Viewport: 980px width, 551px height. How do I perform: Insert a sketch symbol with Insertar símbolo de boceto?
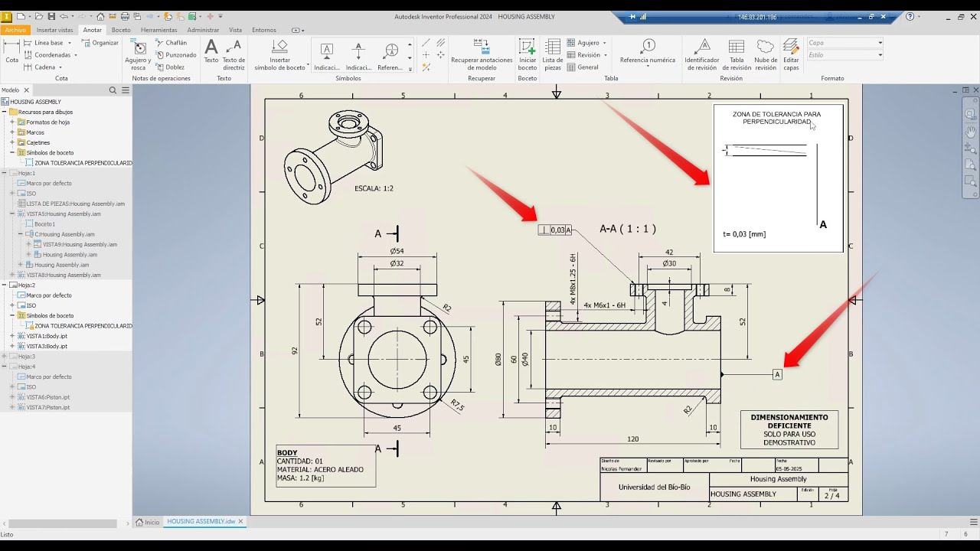pyautogui.click(x=280, y=54)
